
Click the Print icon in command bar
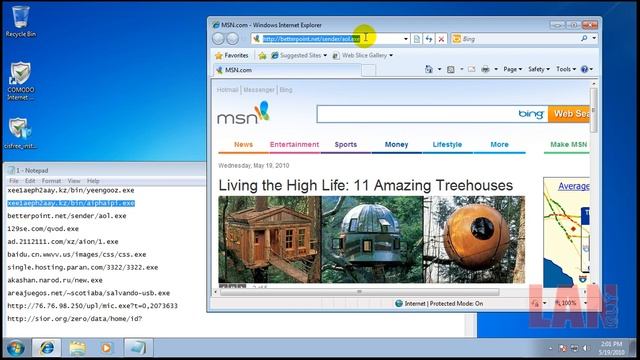[x=485, y=69]
